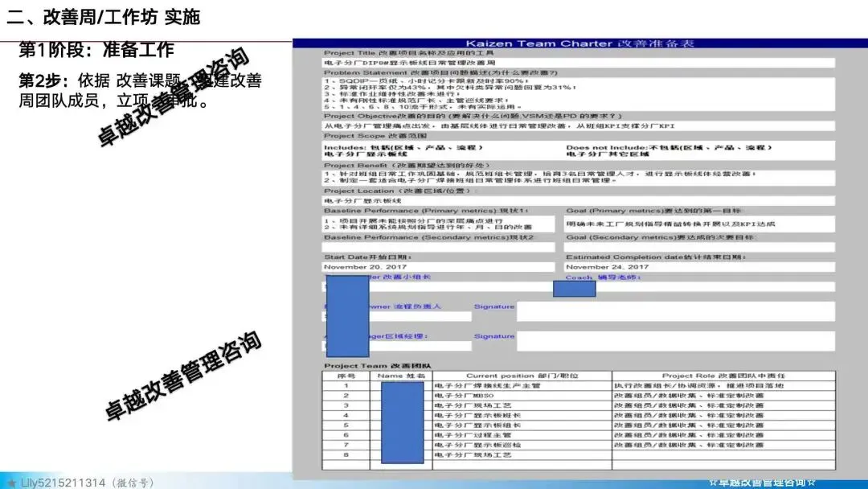Select problem line mentioning 异常闭环率仅为43%
The width and height of the screenshot is (868, 489).
click(x=450, y=88)
